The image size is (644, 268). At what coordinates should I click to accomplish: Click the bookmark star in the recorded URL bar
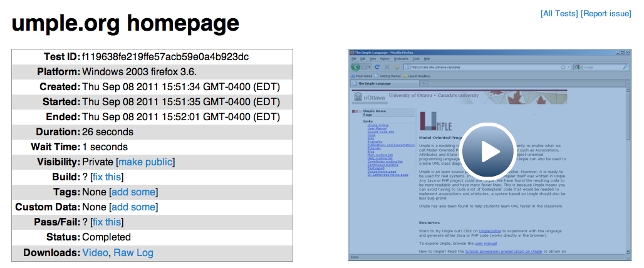tap(563, 66)
